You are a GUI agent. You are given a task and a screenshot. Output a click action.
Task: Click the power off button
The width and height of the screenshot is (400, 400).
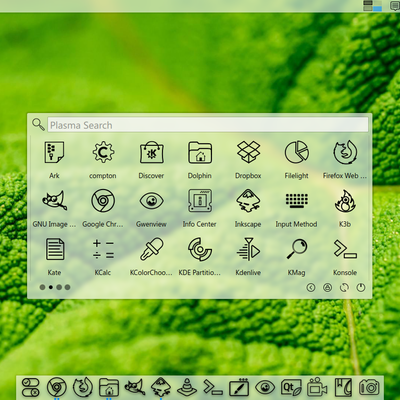click(x=361, y=287)
